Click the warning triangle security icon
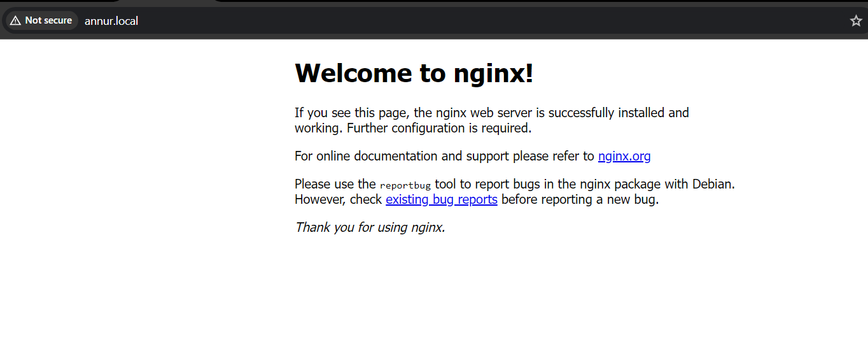Screen dimensions: 868x363 [15, 21]
